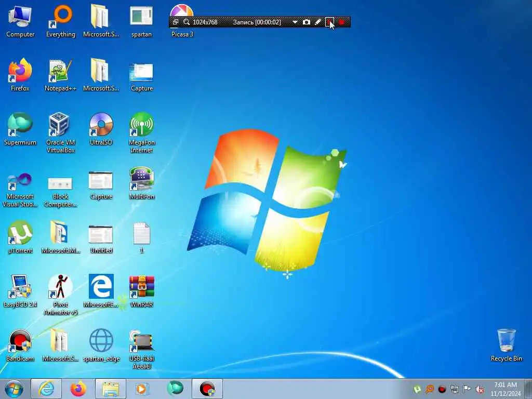This screenshot has width=532, height=399.
Task: Select the text file named 1
Action: tap(141, 237)
